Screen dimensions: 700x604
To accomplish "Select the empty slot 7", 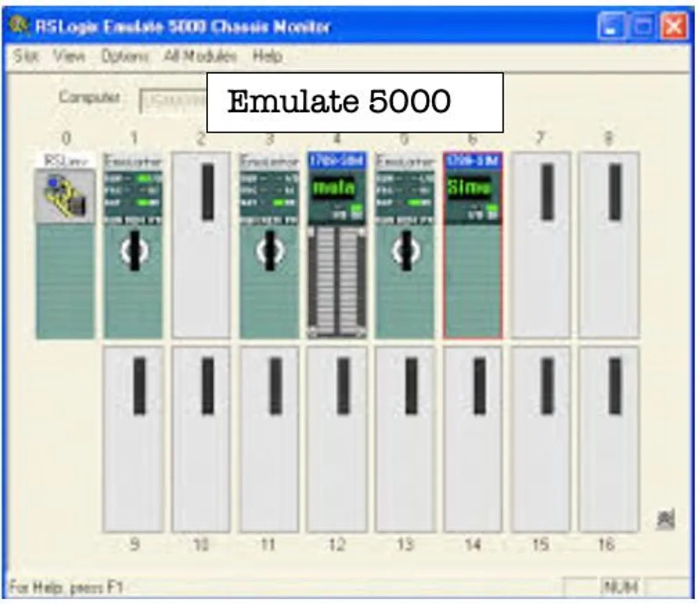I will pyautogui.click(x=540, y=245).
